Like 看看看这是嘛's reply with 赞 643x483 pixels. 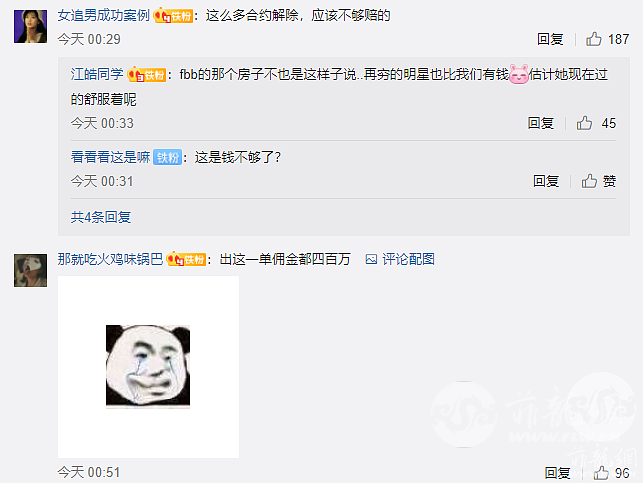(599, 181)
